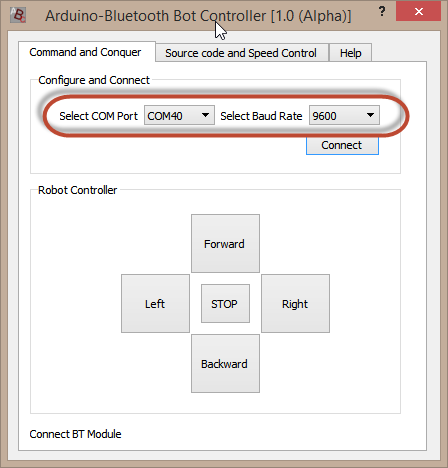448x468 pixels.
Task: Click the Connect BT Module status text
Action: 75,434
